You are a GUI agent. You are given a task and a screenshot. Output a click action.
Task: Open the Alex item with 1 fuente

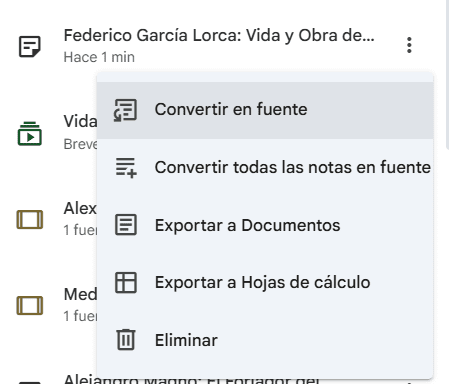coord(80,218)
